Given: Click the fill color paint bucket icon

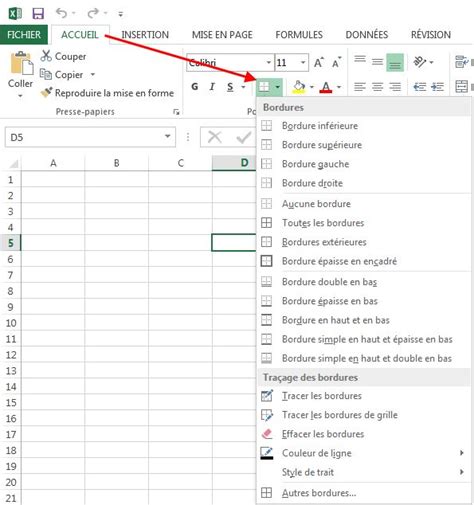Looking at the screenshot, I should (299, 87).
